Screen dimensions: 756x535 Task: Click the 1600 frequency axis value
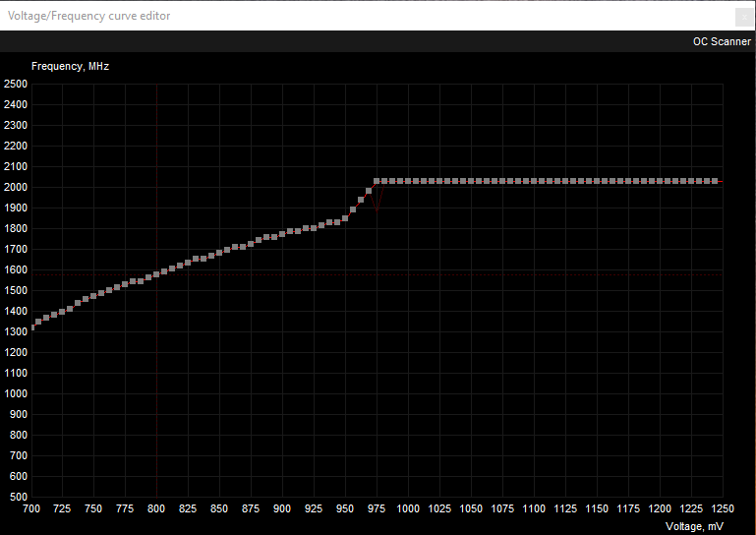16,270
